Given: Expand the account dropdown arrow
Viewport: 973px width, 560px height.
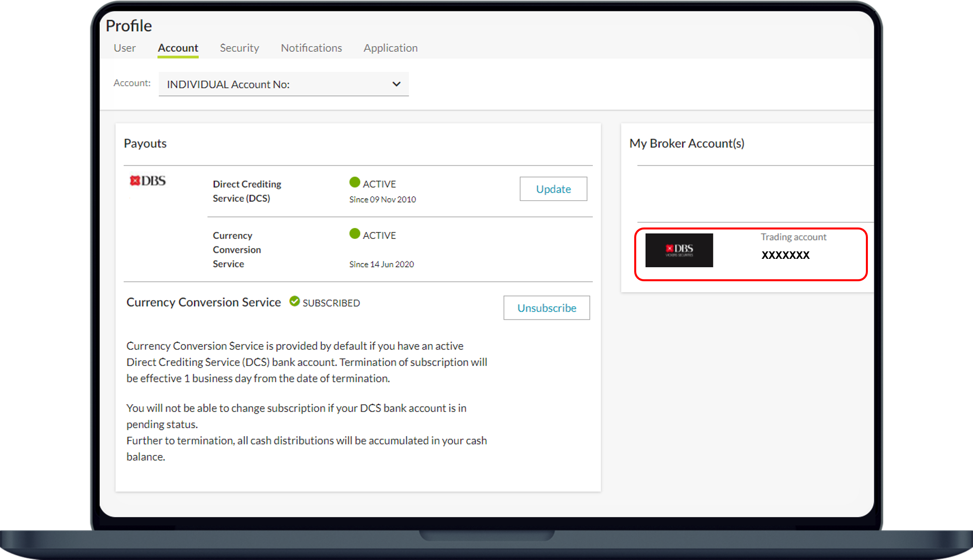Looking at the screenshot, I should tap(396, 84).
